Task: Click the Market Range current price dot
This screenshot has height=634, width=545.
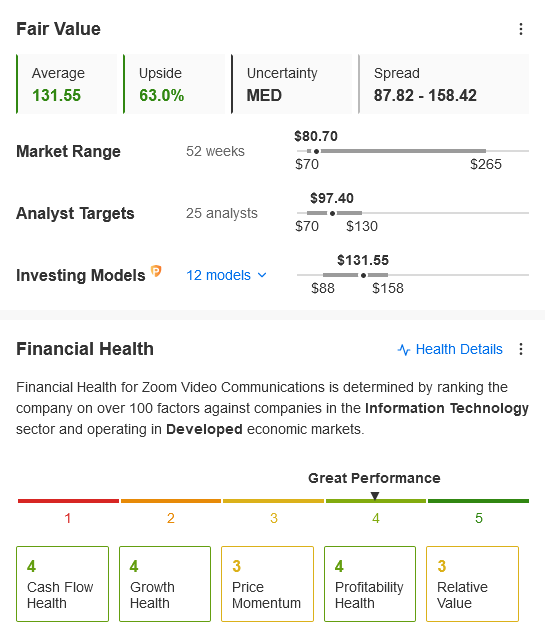Action: [317, 151]
